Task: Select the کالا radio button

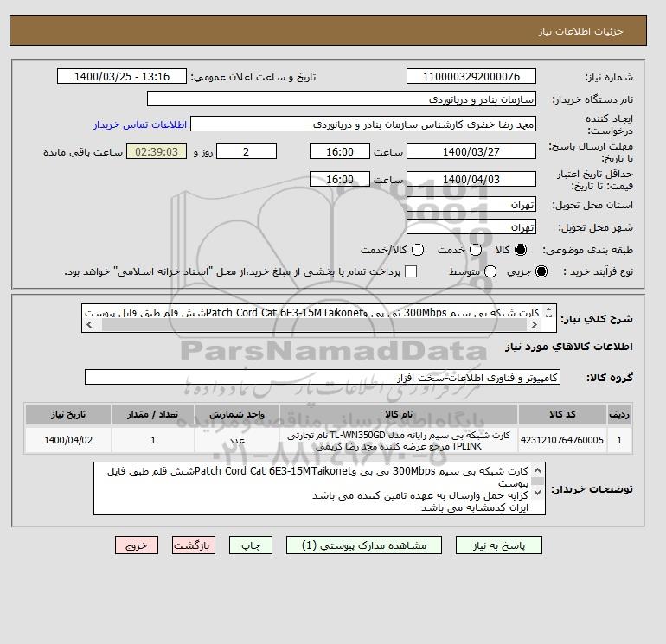Action: click(520, 250)
